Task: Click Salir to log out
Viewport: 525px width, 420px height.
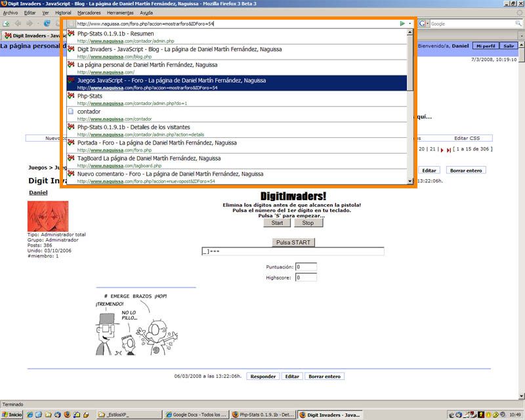Action: [x=509, y=46]
